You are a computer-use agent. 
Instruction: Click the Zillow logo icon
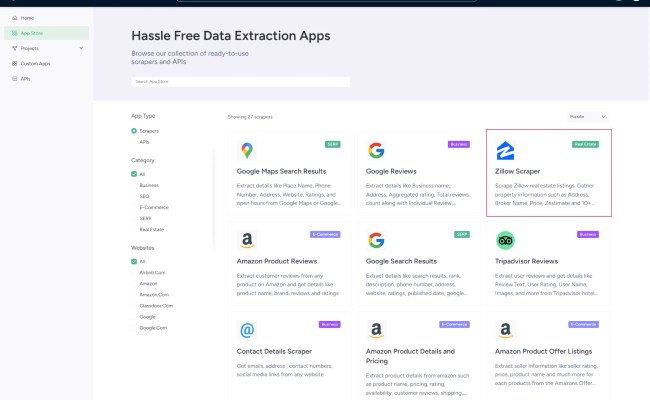(x=505, y=150)
